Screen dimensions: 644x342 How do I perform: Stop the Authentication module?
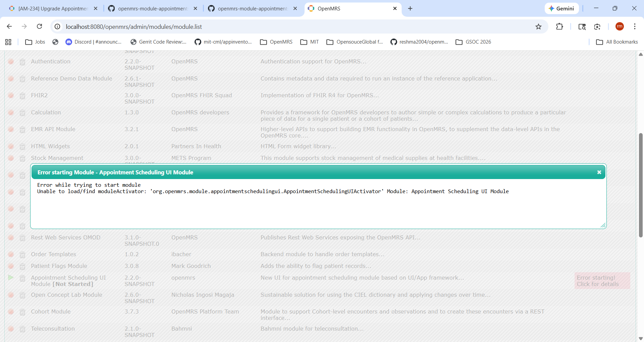click(11, 62)
